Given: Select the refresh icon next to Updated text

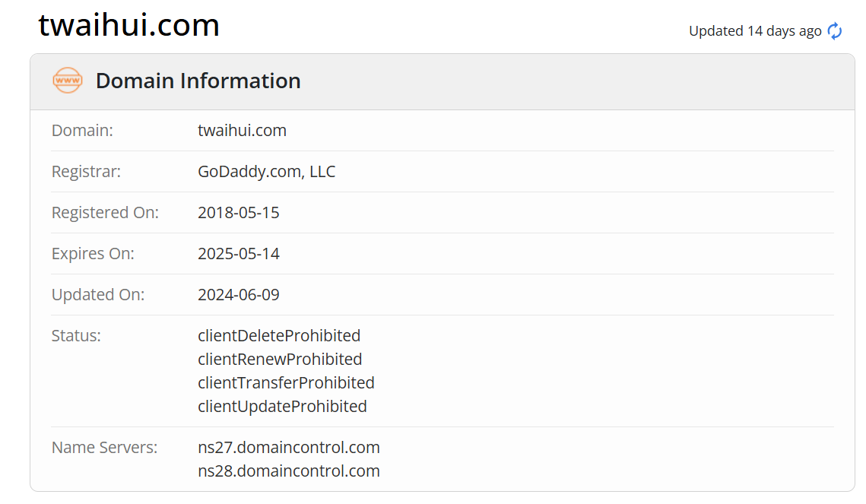Looking at the screenshot, I should point(834,31).
